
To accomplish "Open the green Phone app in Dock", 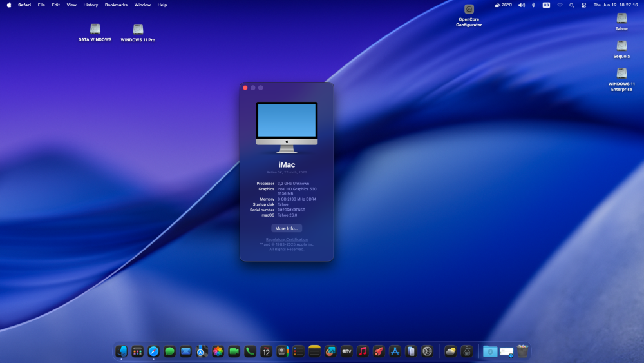I will pos(250,351).
